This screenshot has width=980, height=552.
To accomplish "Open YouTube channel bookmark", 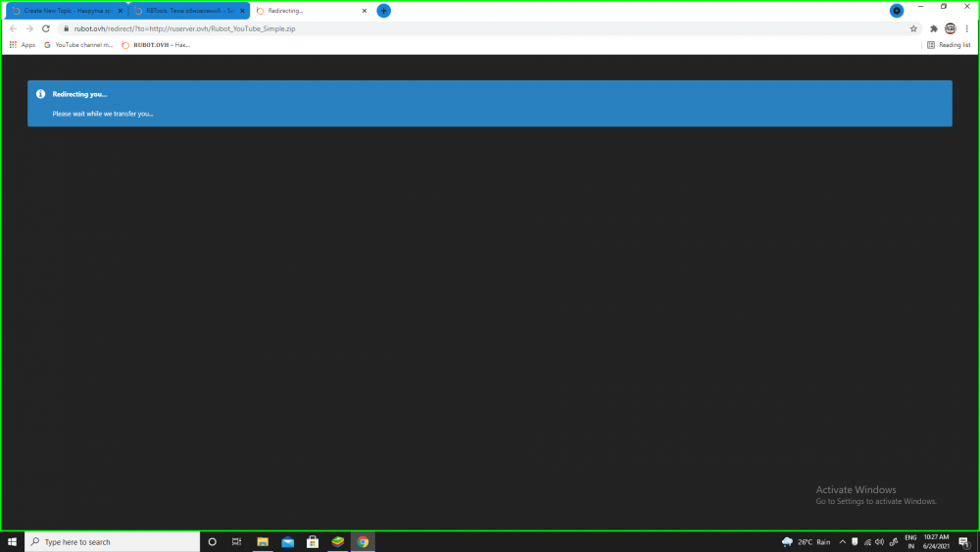I will pos(78,45).
